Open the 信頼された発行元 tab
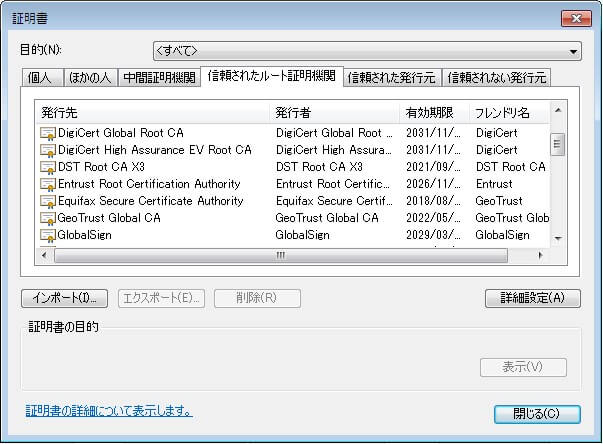 pyautogui.click(x=392, y=78)
